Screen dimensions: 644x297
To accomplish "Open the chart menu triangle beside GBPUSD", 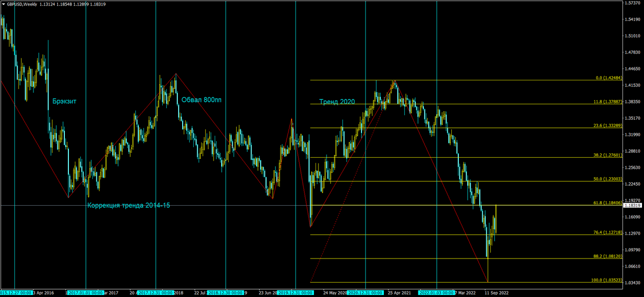I will pyautogui.click(x=3, y=4).
